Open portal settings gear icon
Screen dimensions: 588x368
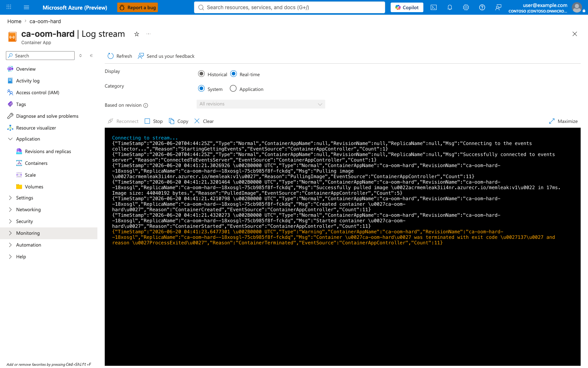click(466, 7)
